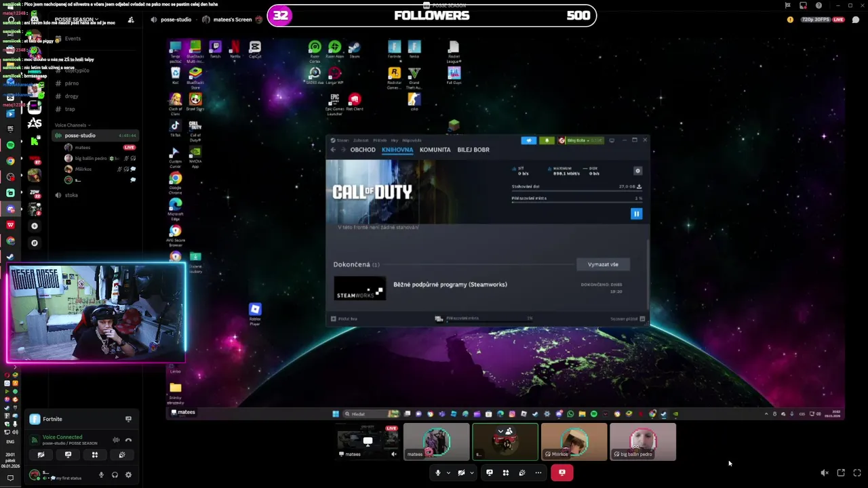Click Spotify icon in the Windows taskbar
Viewport: 868px width, 488px height.
tap(594, 414)
